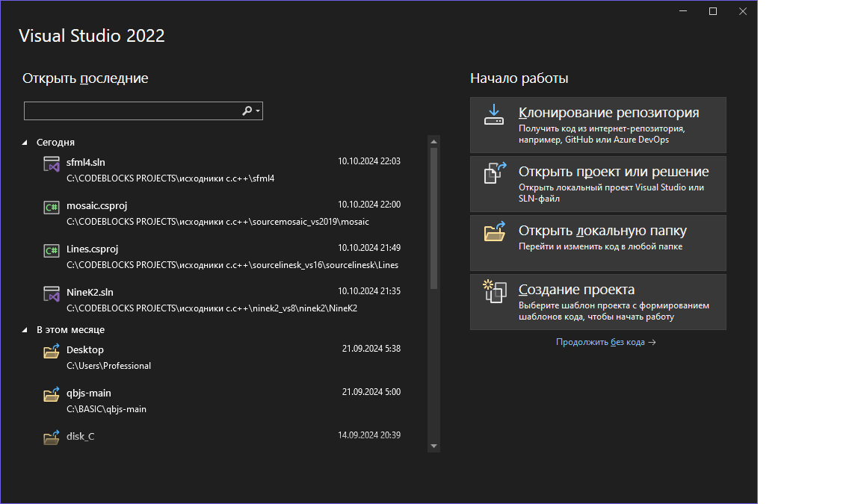Screen dimensions: 861x504
Task: Click the path C:\BASIC\qbjs-main
Action: pyautogui.click(x=107, y=409)
